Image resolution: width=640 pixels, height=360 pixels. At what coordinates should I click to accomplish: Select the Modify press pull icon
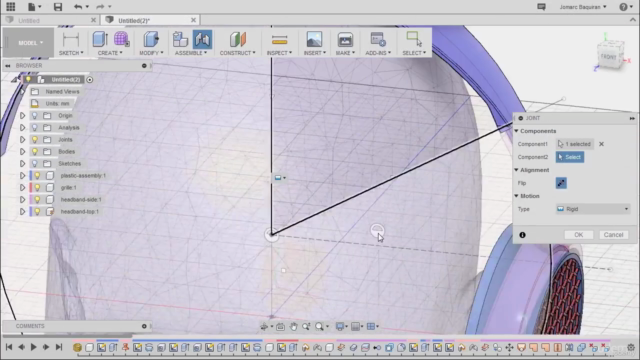[151, 40]
